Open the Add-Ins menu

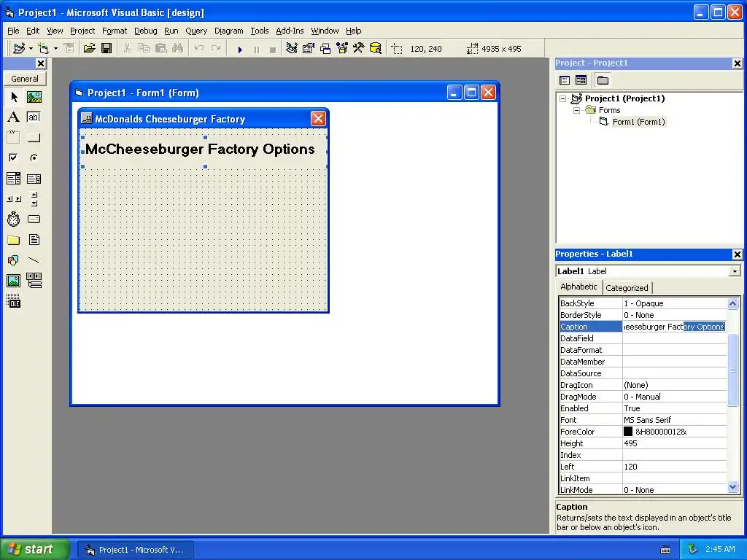pyautogui.click(x=290, y=31)
